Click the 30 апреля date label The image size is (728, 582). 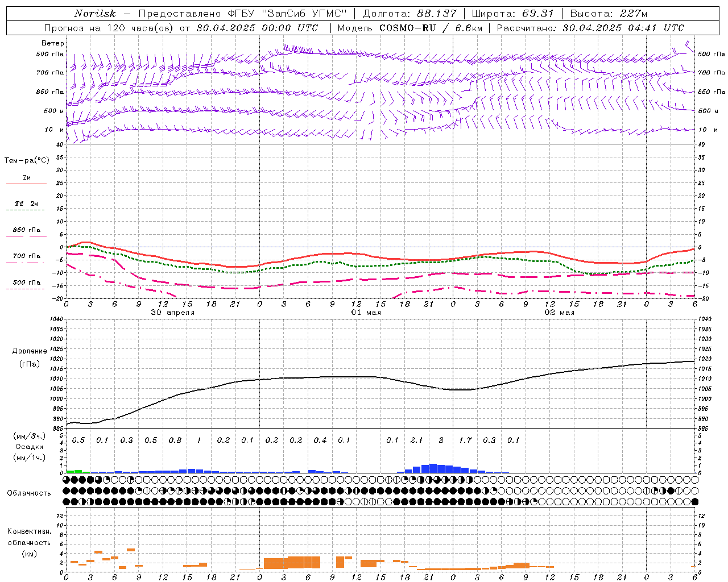coord(173,313)
